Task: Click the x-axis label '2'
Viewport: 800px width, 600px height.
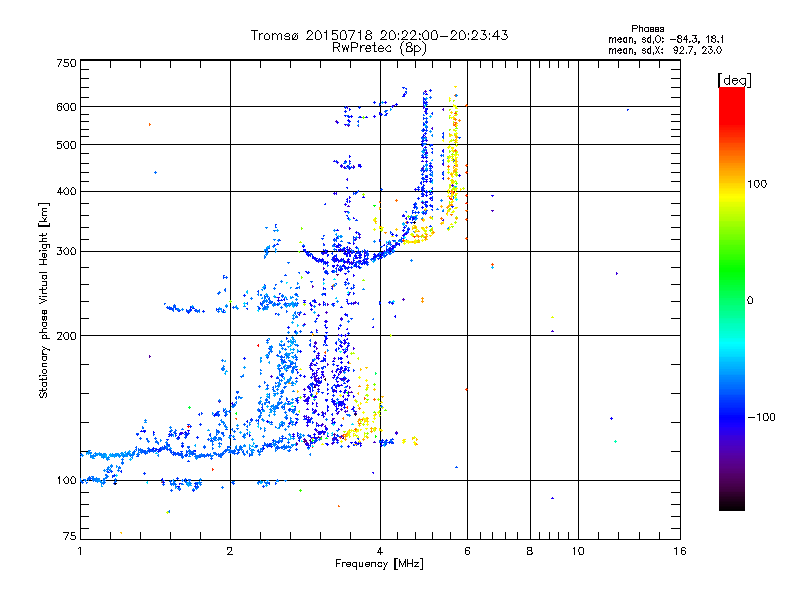Action: coord(230,551)
